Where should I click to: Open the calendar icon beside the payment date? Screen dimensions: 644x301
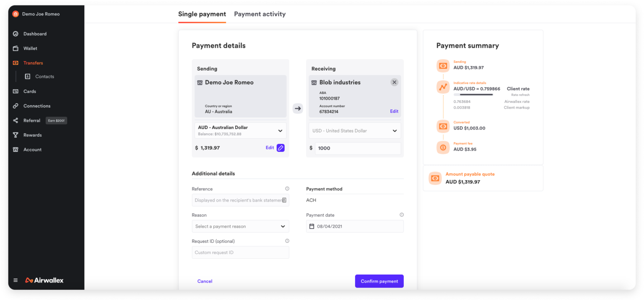(311, 226)
